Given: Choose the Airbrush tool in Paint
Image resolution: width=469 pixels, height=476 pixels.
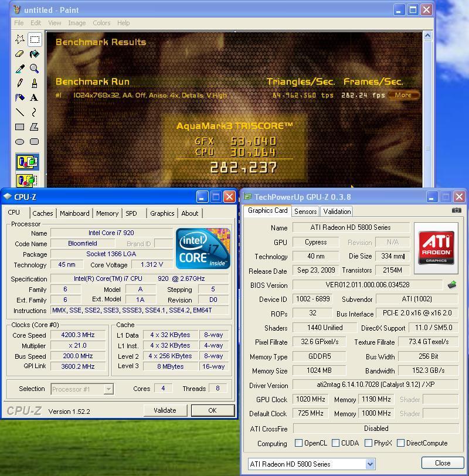Looking at the screenshot, I should click(x=20, y=97).
